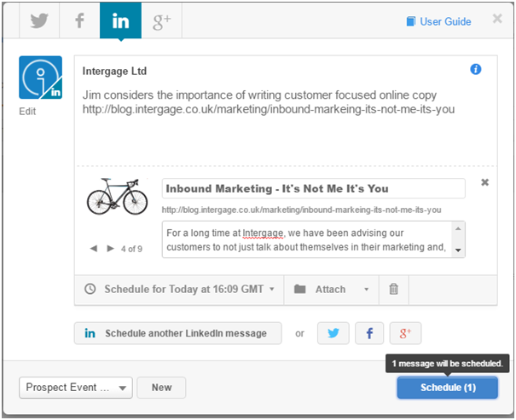Click into the LinkedIn message text area

click(286, 125)
